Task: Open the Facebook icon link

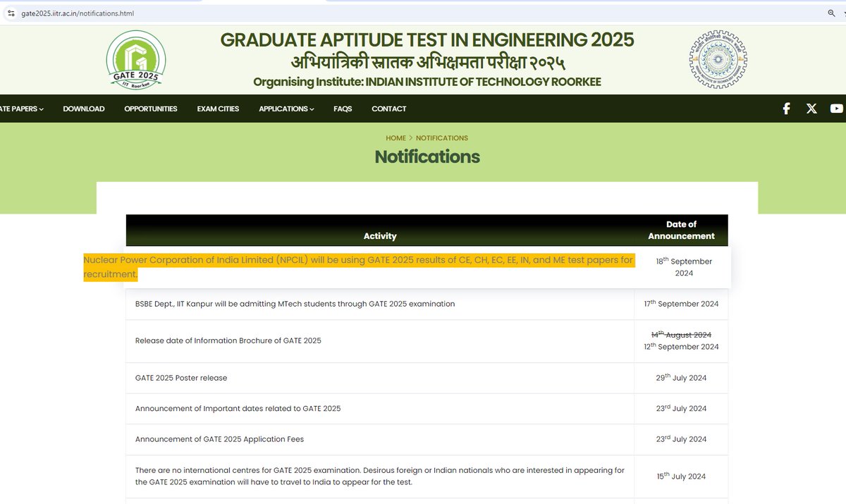Action: [x=786, y=109]
